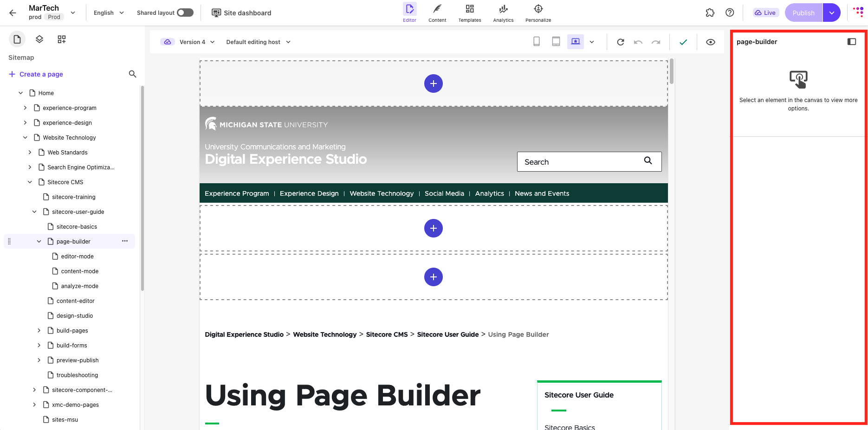
Task: Switch to the Content tab
Action: [x=437, y=13]
